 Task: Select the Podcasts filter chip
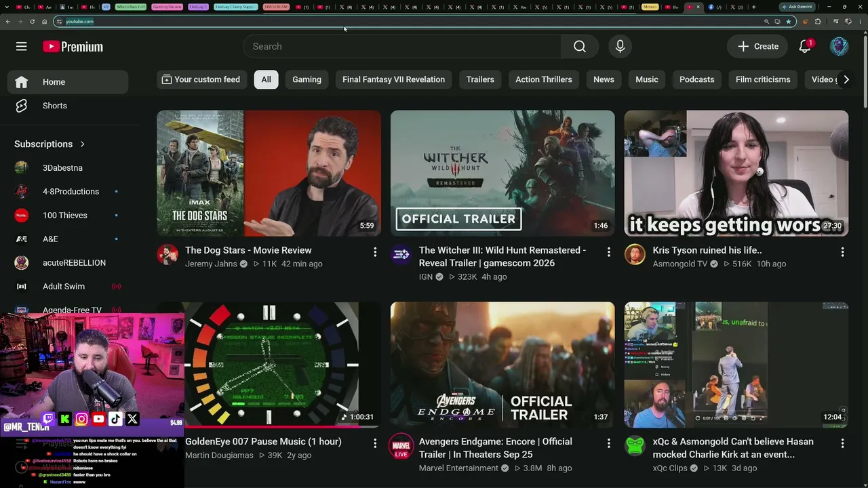point(697,79)
